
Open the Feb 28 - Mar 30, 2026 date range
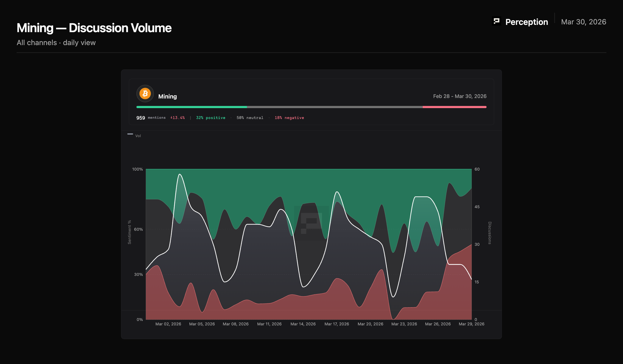[459, 96]
